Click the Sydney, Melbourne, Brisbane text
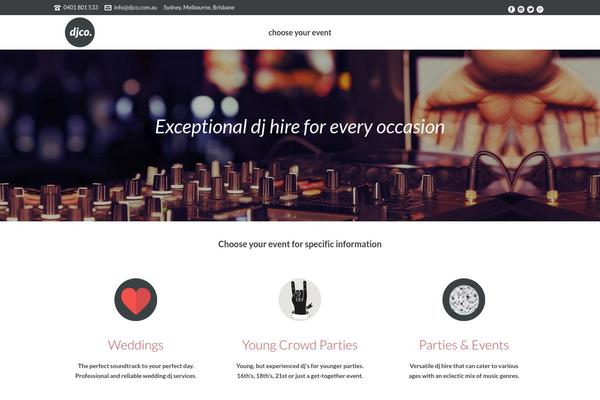 (x=199, y=8)
